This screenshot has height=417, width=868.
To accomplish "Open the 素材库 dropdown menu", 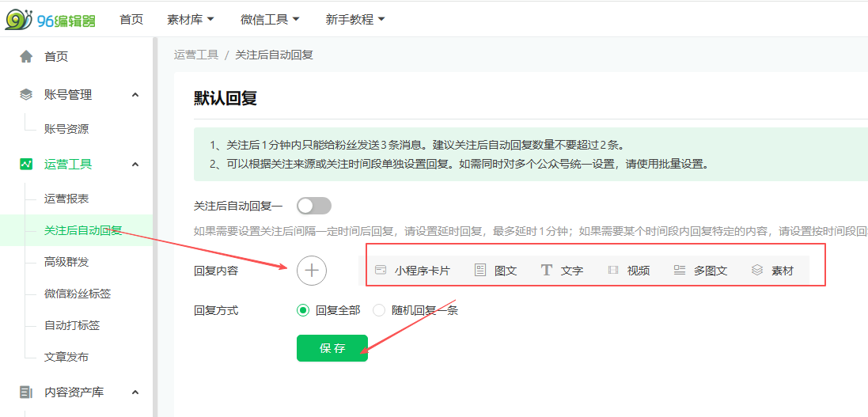I will pos(191,19).
